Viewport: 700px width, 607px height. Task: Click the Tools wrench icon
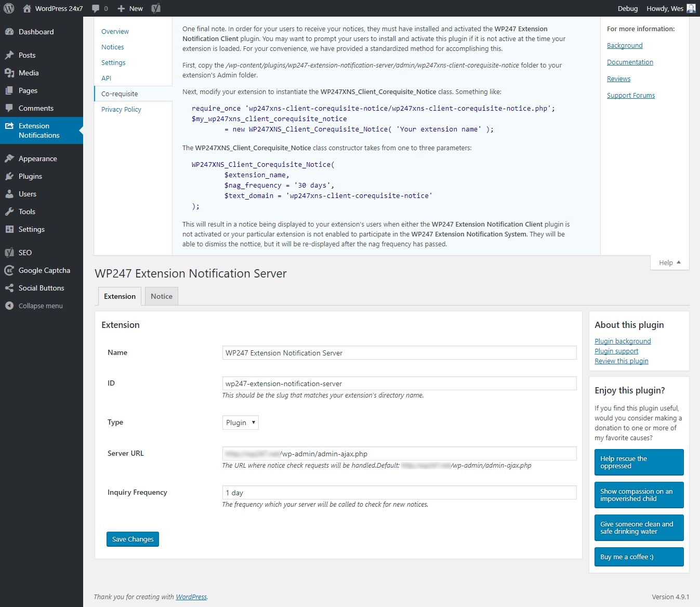(x=9, y=212)
